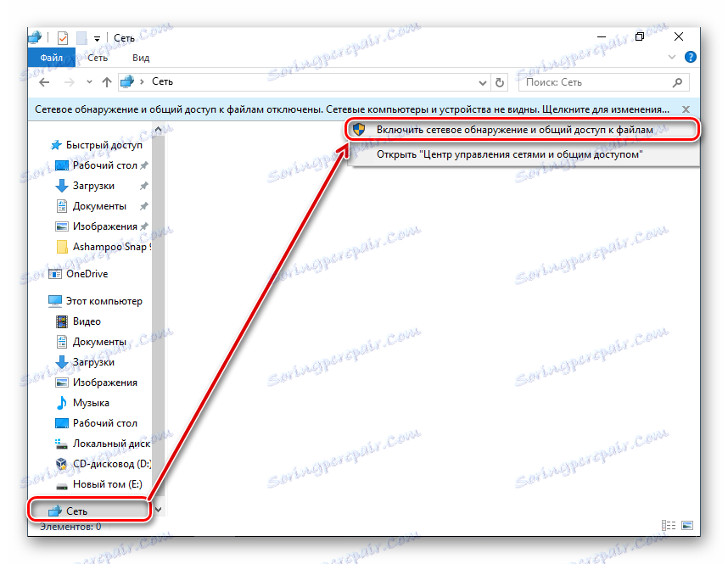The image size is (728, 564).
Task: Click the star icon beside Быстрый доступ
Action: pyautogui.click(x=56, y=145)
